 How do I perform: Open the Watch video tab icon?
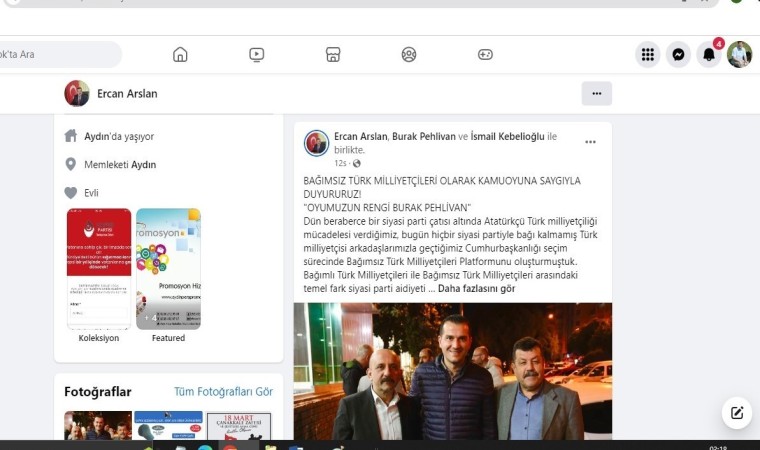(x=257, y=55)
